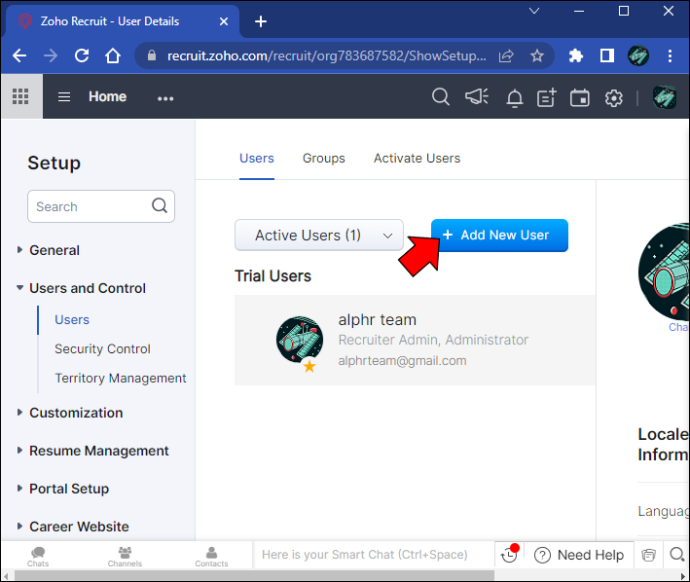The width and height of the screenshot is (690, 582).
Task: Select Security Control in sidebar
Action: (102, 348)
